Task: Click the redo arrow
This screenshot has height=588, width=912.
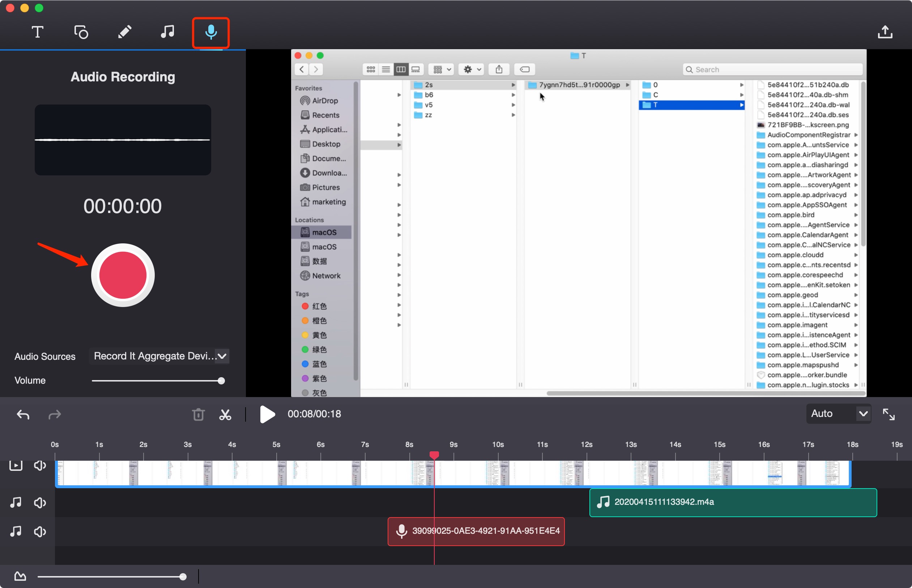Action: [55, 414]
